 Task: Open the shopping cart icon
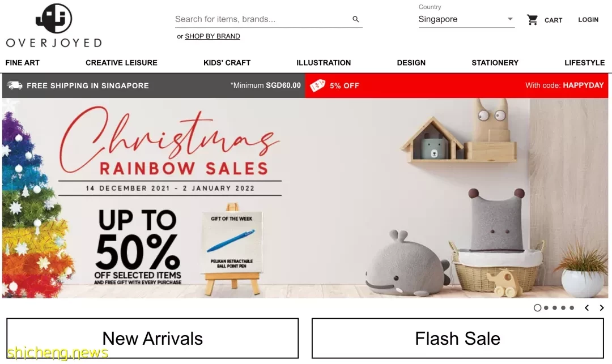pos(532,19)
